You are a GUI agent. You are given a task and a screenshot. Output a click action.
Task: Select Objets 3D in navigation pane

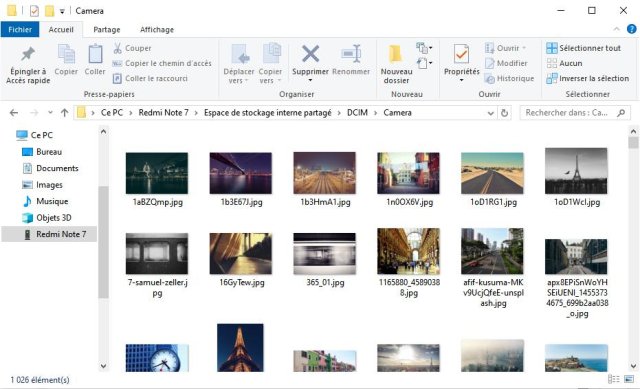click(46, 218)
